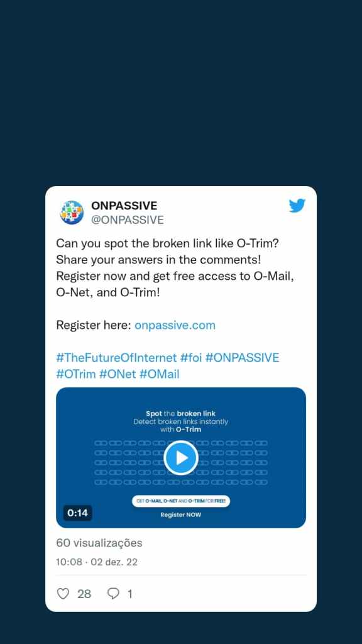The height and width of the screenshot is (644, 362).
Task: Click the @ONPASSIVE handle
Action: point(127,220)
